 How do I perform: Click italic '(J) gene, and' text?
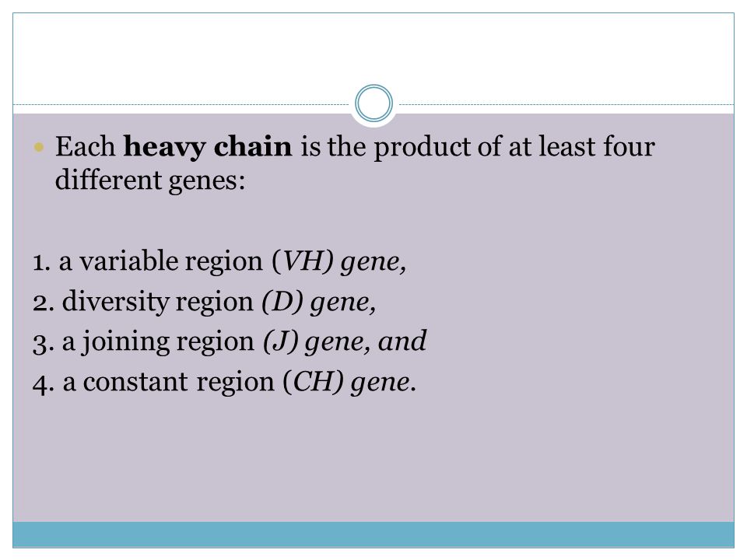(x=345, y=342)
